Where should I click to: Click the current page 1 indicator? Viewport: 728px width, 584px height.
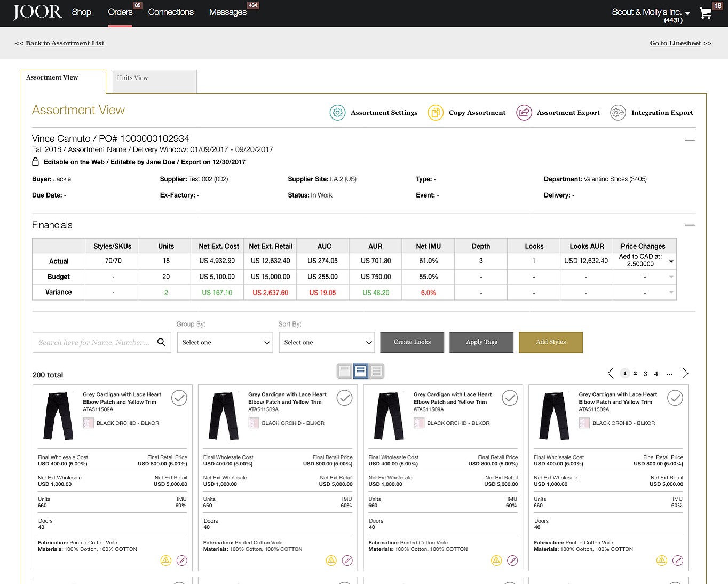click(625, 373)
